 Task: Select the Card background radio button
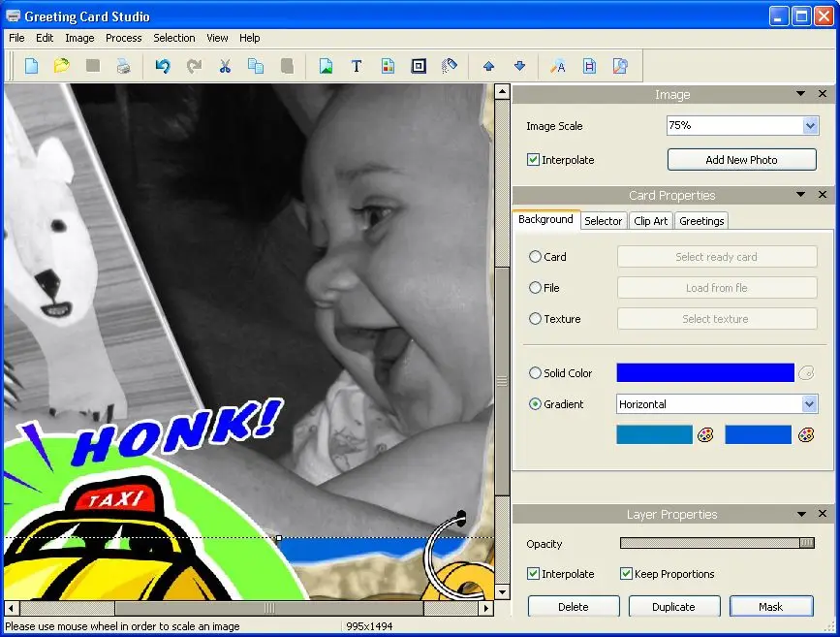pos(535,257)
